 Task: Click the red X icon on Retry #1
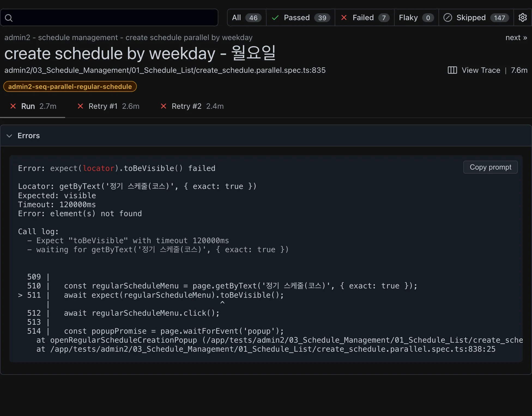(80, 106)
